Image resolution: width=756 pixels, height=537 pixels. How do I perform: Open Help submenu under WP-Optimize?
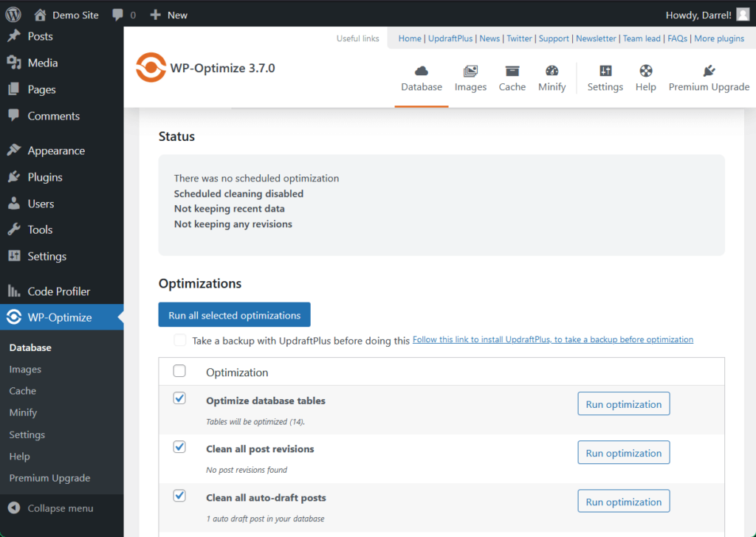pyautogui.click(x=19, y=456)
